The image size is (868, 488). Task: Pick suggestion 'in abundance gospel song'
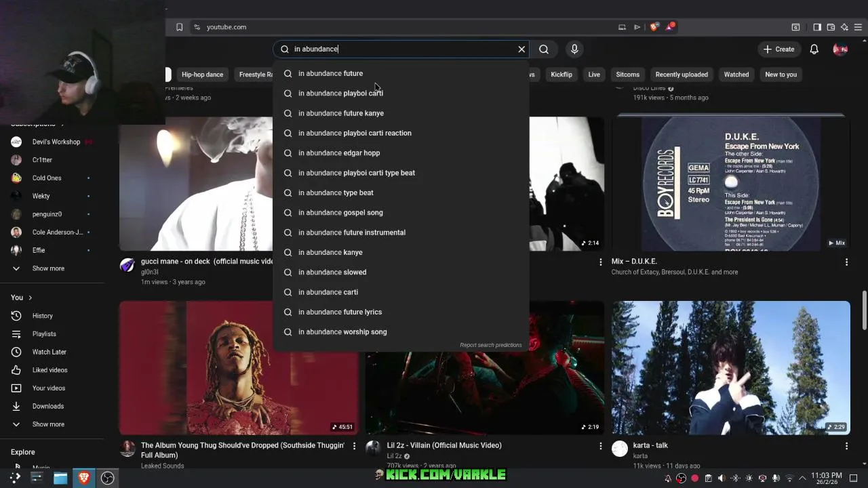click(401, 212)
